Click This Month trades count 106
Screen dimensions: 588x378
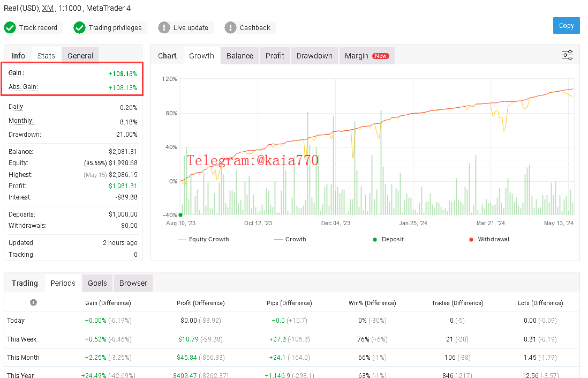tap(450, 357)
